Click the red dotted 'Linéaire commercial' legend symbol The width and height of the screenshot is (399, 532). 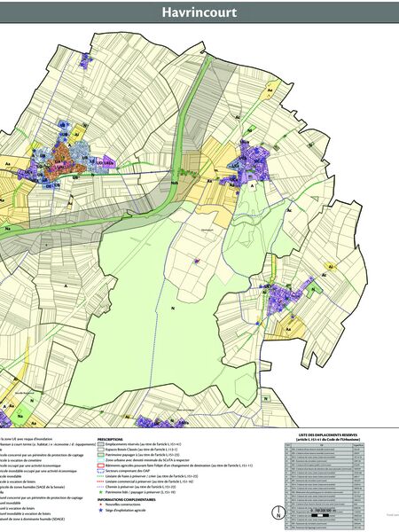pyautogui.click(x=101, y=481)
